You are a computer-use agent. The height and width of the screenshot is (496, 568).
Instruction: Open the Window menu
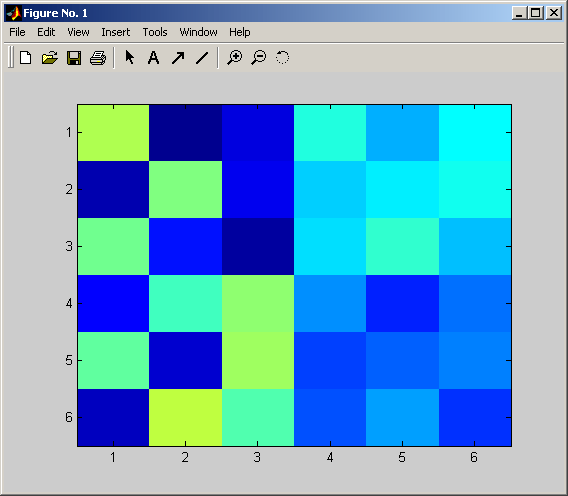point(199,32)
